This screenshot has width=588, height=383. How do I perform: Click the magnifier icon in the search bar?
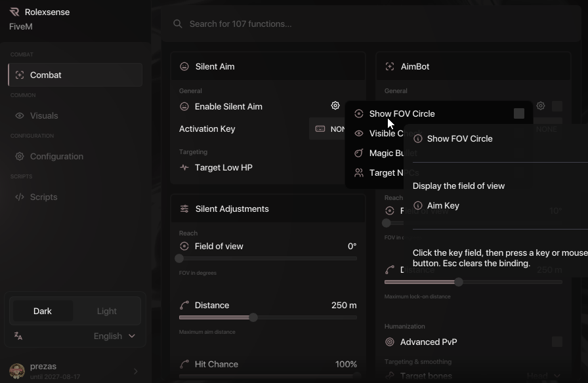178,24
